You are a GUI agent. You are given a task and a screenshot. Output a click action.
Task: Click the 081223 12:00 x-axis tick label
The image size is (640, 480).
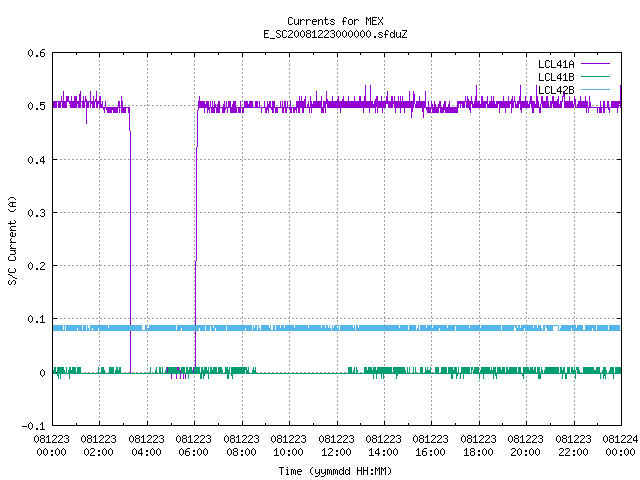[x=337, y=445]
